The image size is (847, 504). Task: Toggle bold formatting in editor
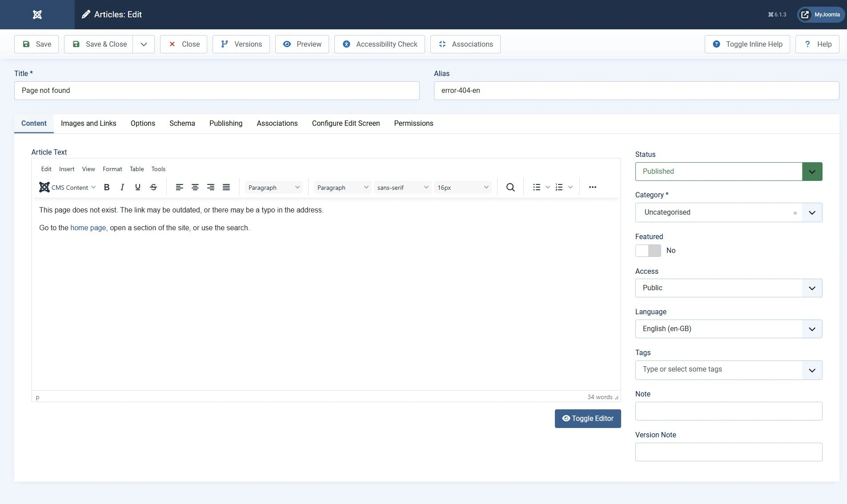pyautogui.click(x=107, y=188)
